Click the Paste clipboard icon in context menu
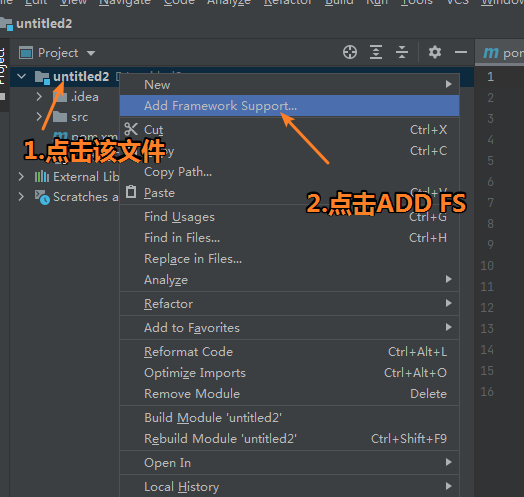Viewport: 524px width, 497px height. 131,192
